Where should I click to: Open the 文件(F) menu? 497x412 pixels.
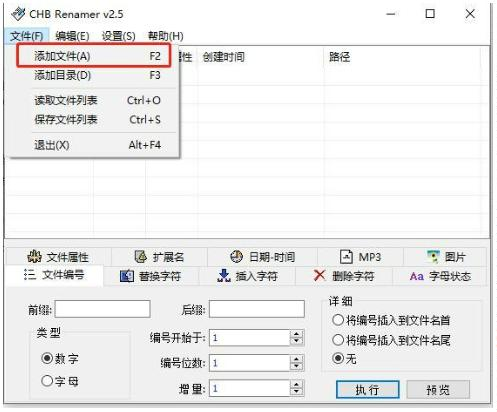(x=27, y=36)
